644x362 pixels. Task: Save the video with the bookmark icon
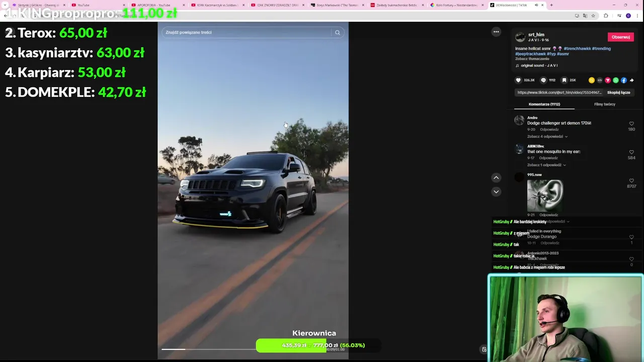click(x=564, y=80)
